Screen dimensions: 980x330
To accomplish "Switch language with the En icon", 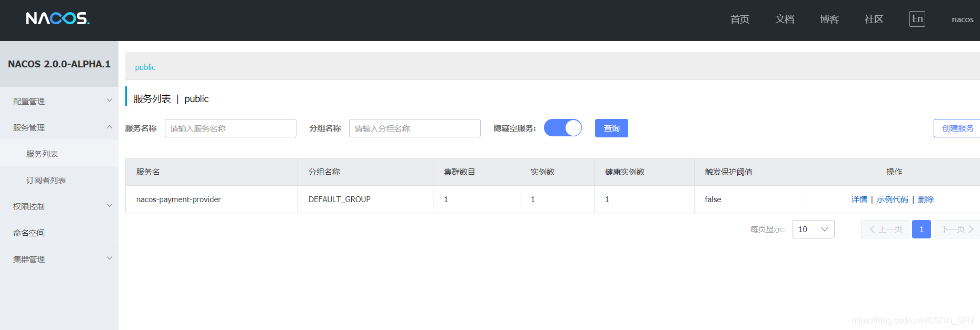I will click(x=917, y=19).
